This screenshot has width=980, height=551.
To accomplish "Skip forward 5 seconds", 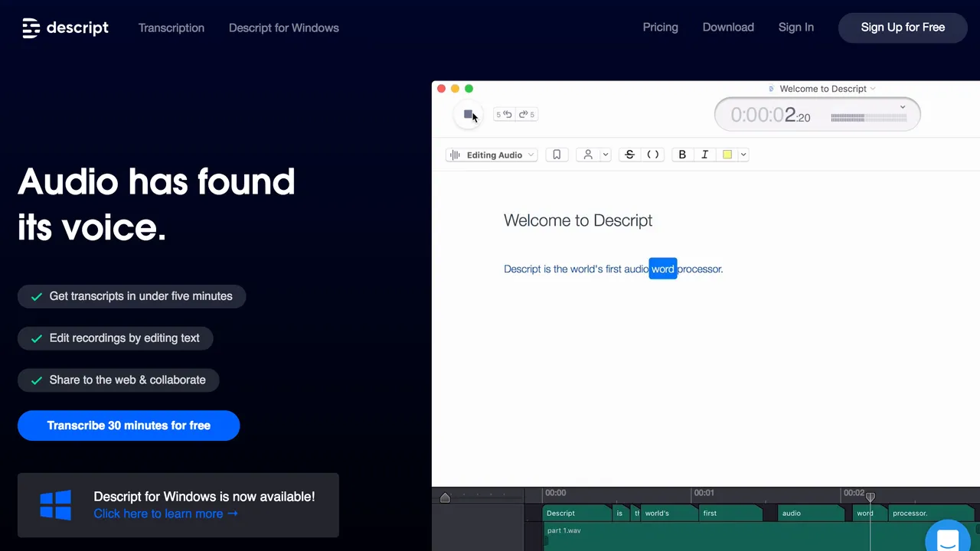I will point(526,115).
